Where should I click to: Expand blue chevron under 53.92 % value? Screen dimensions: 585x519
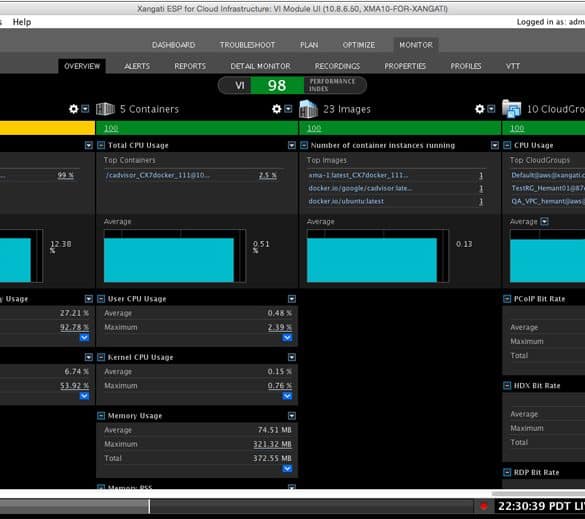[84, 396]
